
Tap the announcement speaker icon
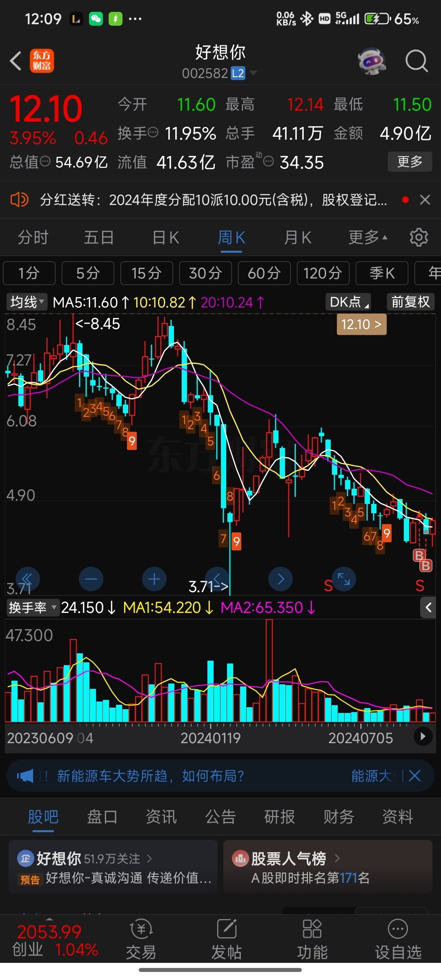[x=19, y=200]
